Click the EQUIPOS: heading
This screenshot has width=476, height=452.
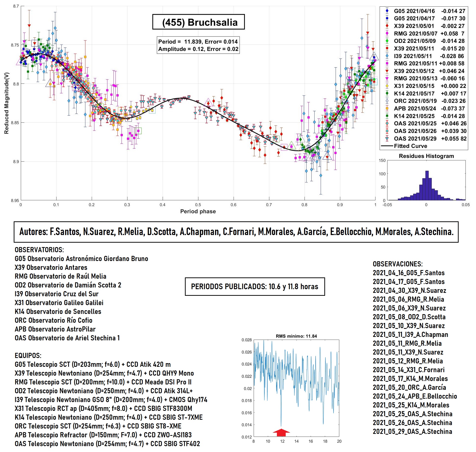pyautogui.click(x=28, y=356)
